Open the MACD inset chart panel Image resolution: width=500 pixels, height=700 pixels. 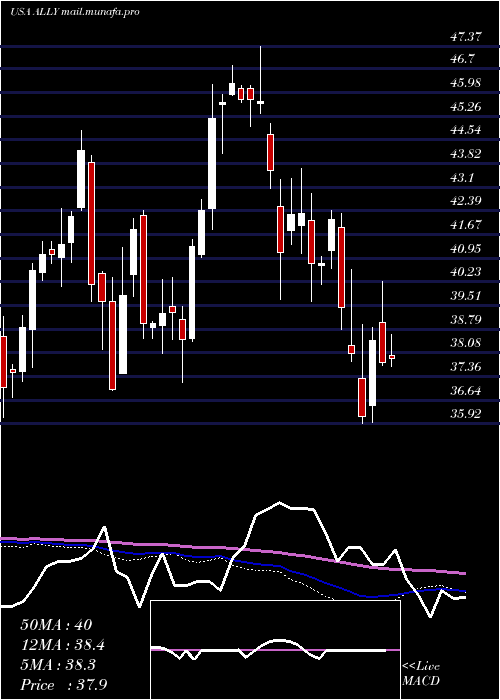click(x=275, y=650)
